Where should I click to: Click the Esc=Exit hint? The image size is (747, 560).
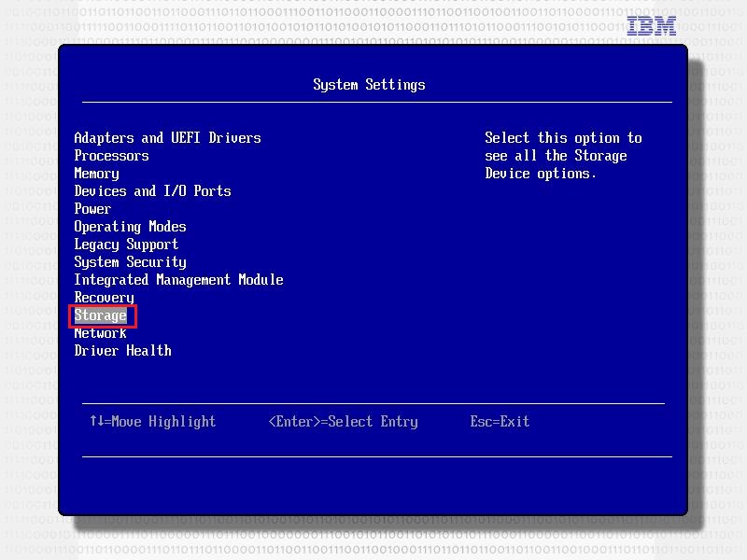point(500,422)
